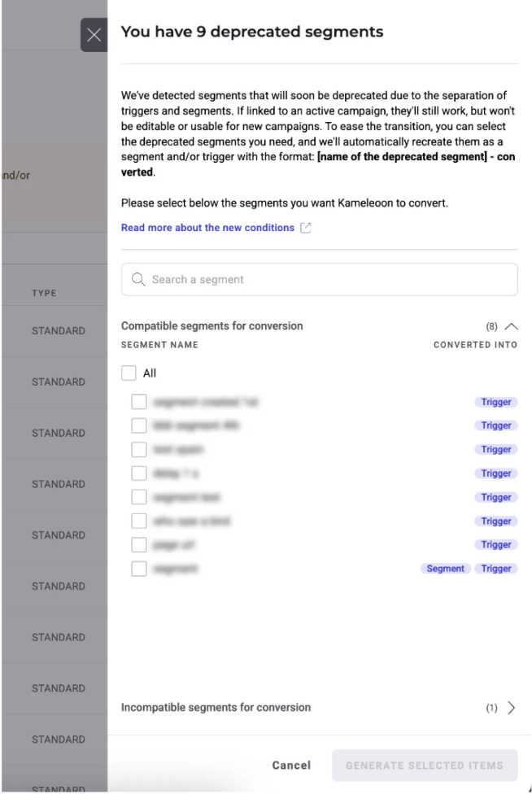This screenshot has width=532, height=794.
Task: Collapse Compatible segments for conversion chevron
Action: tap(511, 326)
